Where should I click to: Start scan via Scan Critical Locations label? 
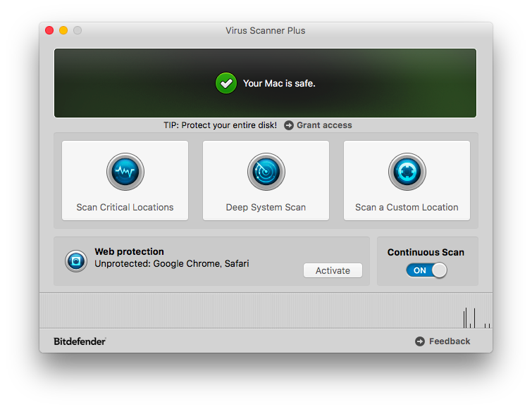125,207
